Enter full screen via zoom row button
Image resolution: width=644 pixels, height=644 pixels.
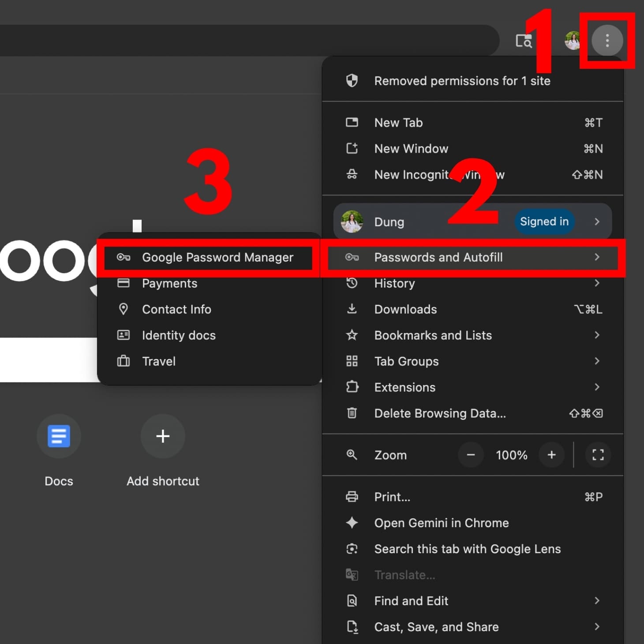click(598, 455)
